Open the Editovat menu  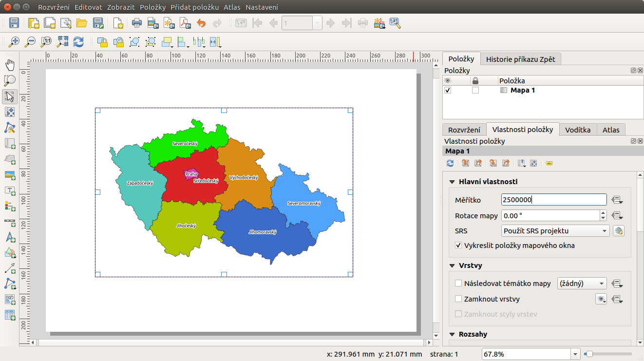[x=88, y=7]
